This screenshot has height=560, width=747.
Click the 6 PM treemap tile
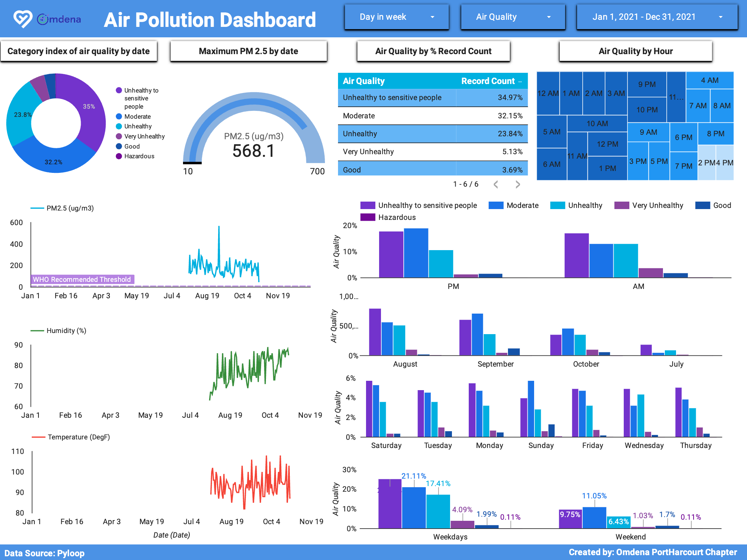[x=684, y=137]
